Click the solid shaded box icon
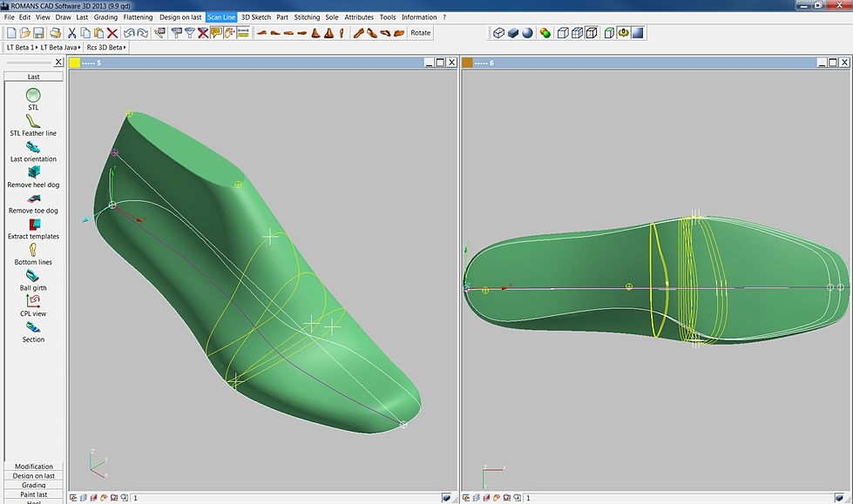The height and width of the screenshot is (504, 853). click(513, 33)
